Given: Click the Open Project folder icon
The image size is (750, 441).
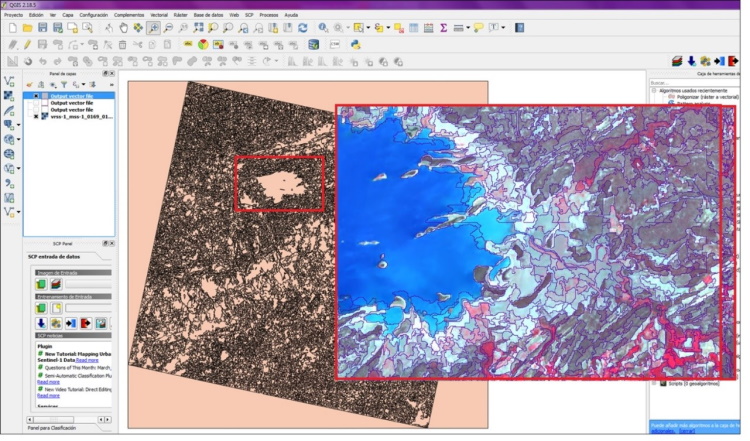Looking at the screenshot, I should [x=26, y=28].
